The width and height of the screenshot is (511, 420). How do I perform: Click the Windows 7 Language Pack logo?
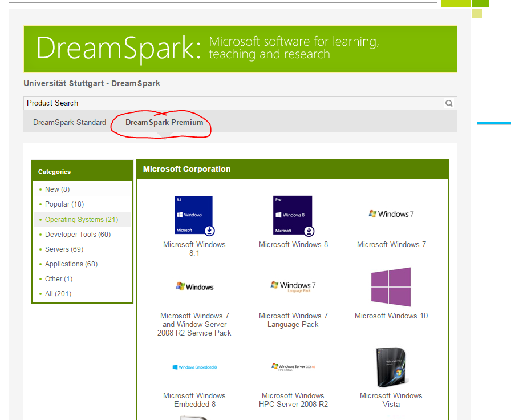pyautogui.click(x=293, y=286)
